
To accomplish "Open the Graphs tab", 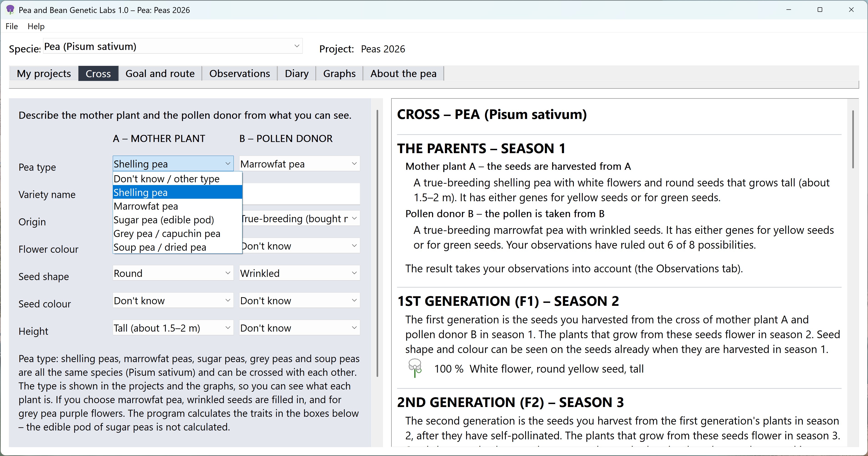I will [339, 73].
